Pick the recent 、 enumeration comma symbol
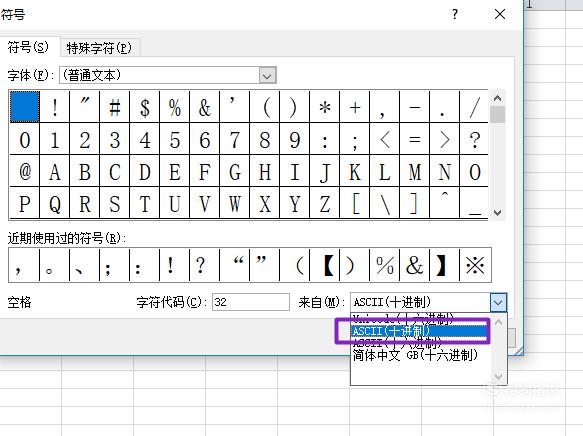The width and height of the screenshot is (583, 436). [x=84, y=265]
